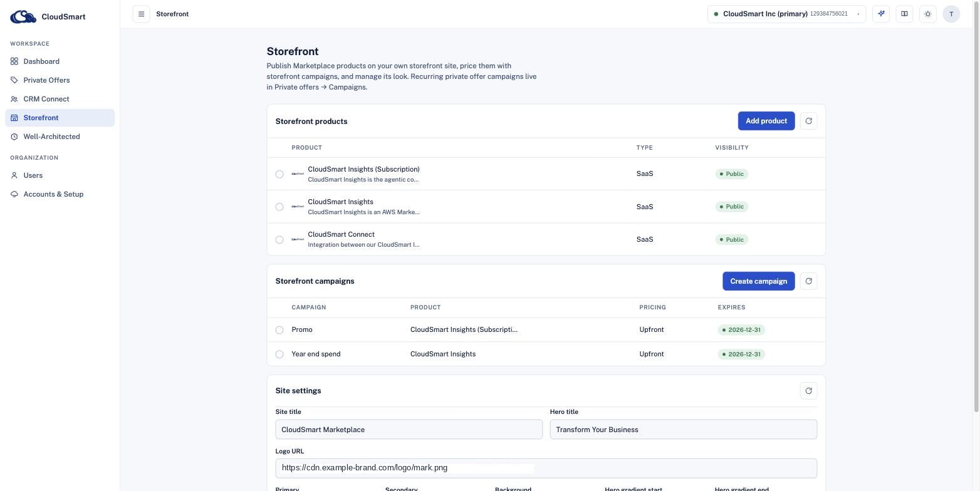Click the CloudSmart Connect product logo thumbnail
Screen dimensions: 980x491
click(x=298, y=239)
